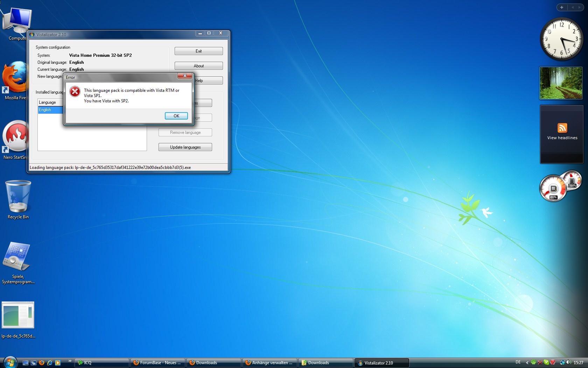Click the memory meter small dial
This screenshot has height=368, width=588.
[x=572, y=180]
